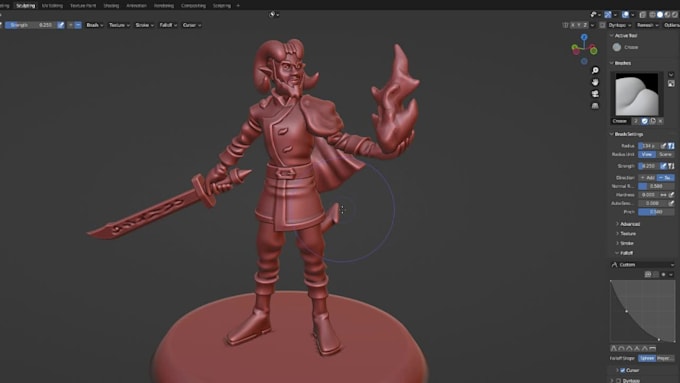
Task: Toggle Y axis symmetry
Action: point(579,25)
